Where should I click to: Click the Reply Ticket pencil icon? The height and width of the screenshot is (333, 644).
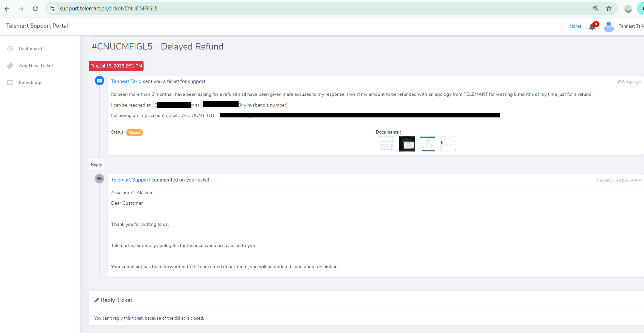pos(97,300)
